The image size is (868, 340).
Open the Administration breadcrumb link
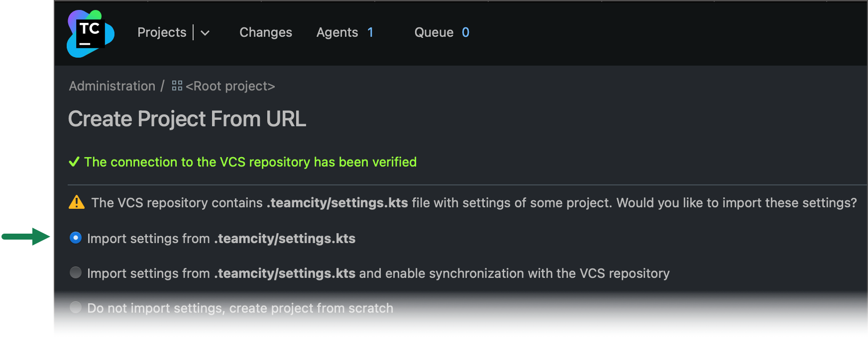(x=111, y=85)
